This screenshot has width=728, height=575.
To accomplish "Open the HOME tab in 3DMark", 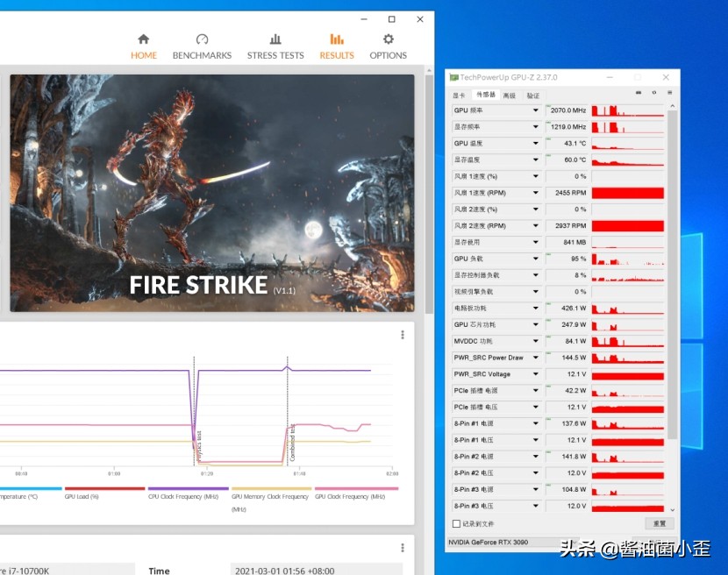I will (144, 46).
